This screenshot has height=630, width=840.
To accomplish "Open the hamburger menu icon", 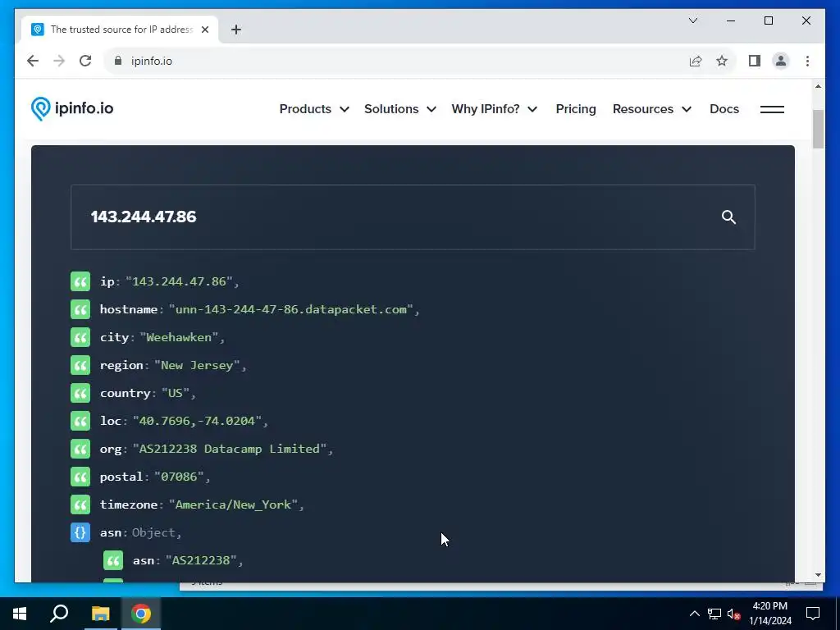I will tap(772, 109).
